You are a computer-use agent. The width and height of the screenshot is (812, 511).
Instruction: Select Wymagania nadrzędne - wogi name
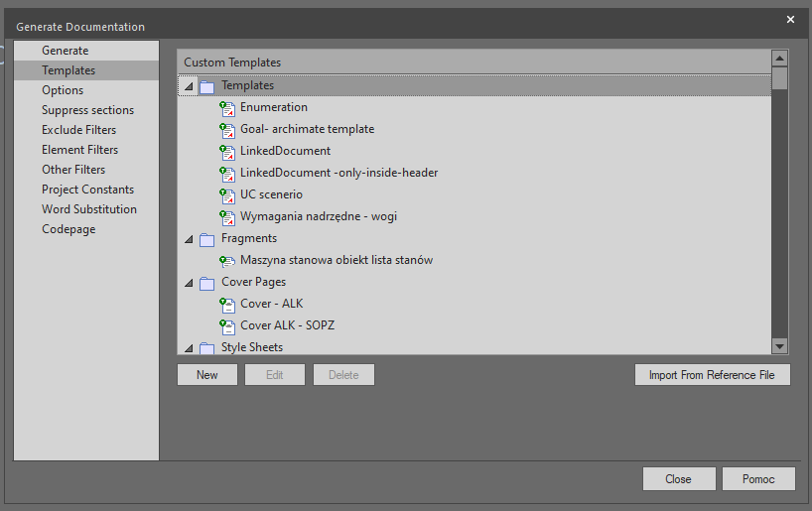click(x=319, y=216)
